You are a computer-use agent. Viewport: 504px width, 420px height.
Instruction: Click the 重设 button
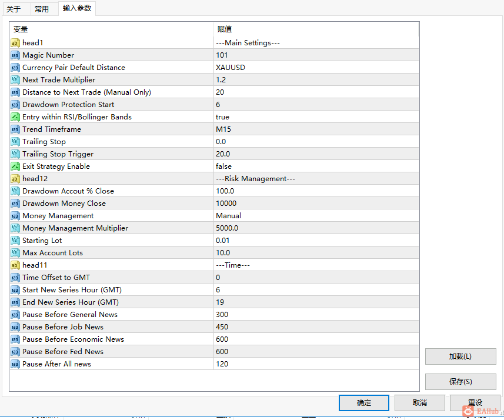[475, 402]
